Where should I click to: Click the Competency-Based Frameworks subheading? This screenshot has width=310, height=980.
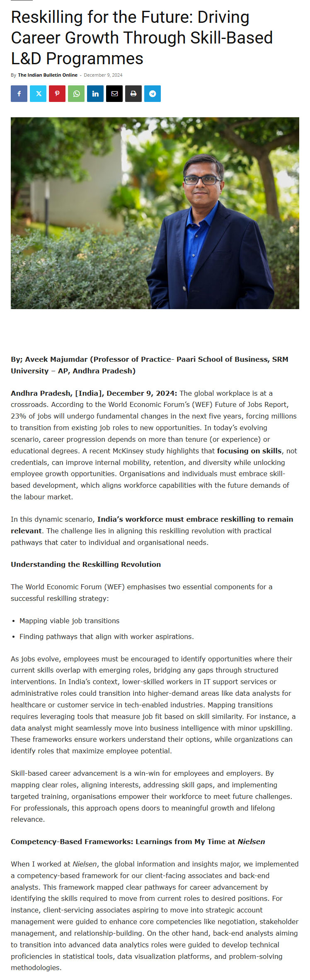coord(138,842)
